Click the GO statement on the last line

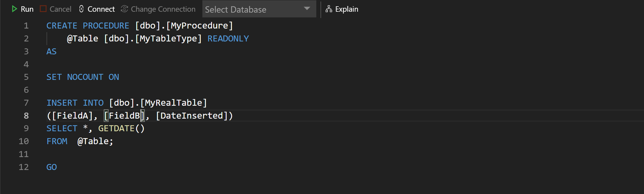[52, 167]
